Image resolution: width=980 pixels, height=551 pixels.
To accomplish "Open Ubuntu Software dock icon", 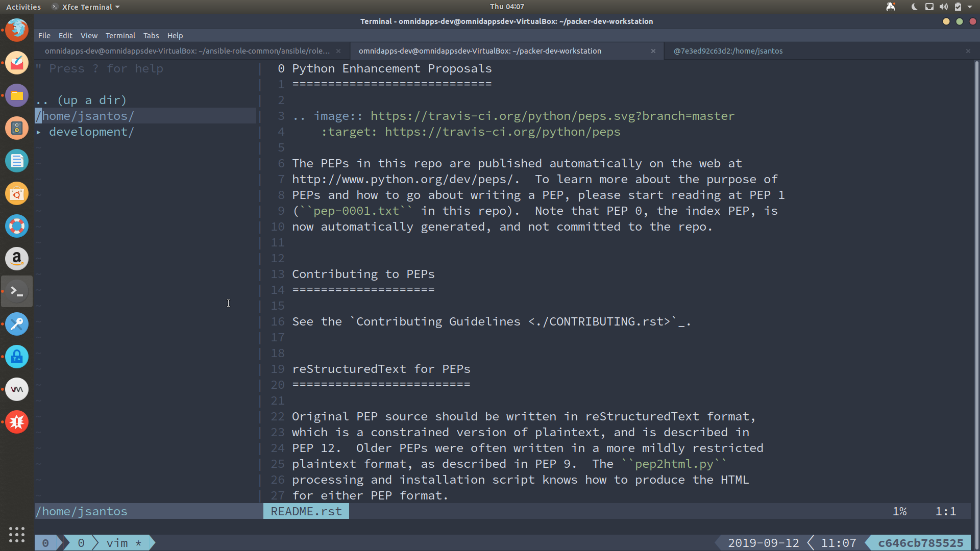I will point(17,193).
